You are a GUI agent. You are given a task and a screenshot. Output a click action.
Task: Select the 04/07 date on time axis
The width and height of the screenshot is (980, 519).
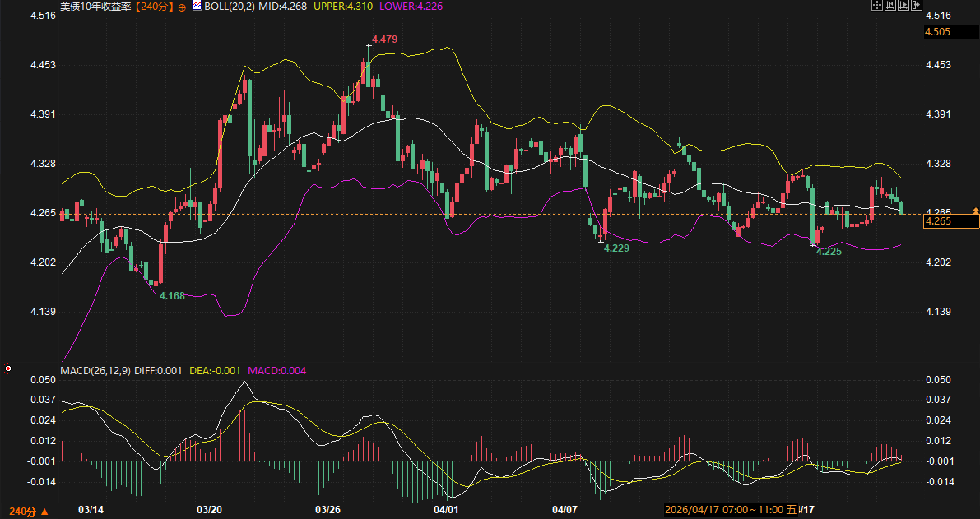pyautogui.click(x=564, y=510)
